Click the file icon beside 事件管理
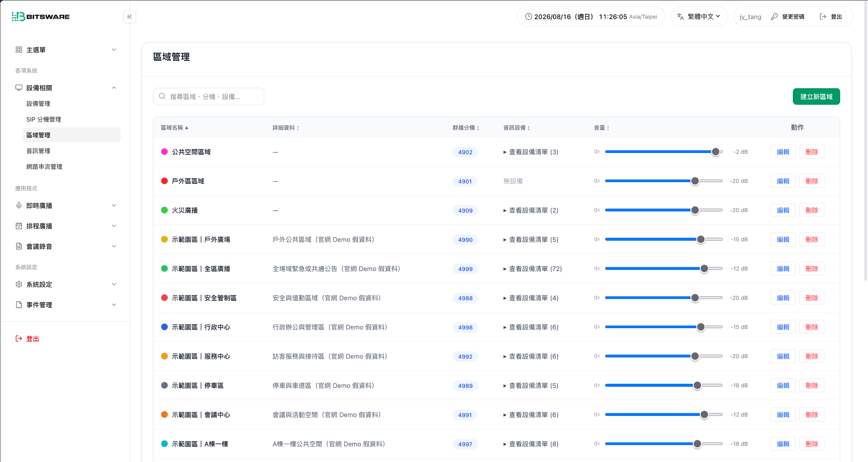The image size is (868, 462). coord(19,305)
